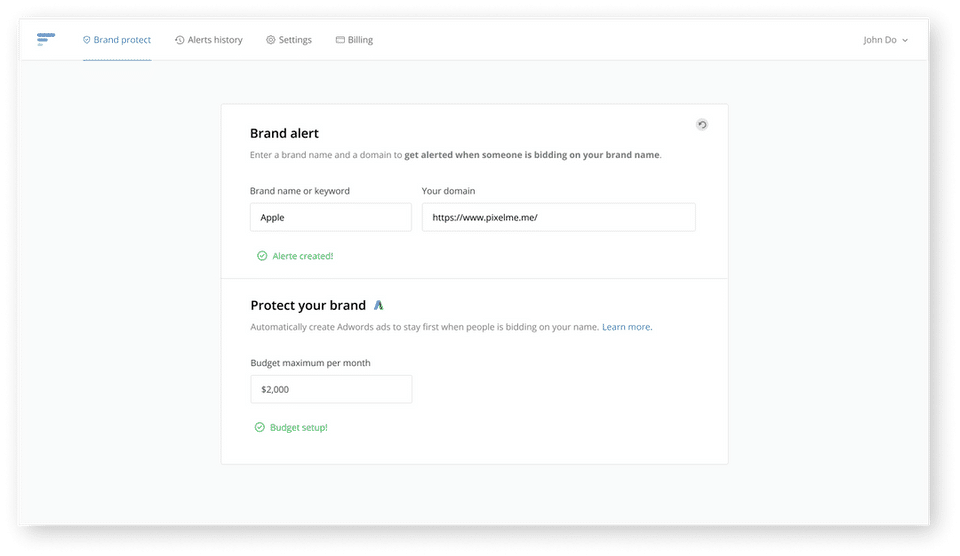Click the Your domain input field
The image size is (960, 556).
[558, 217]
